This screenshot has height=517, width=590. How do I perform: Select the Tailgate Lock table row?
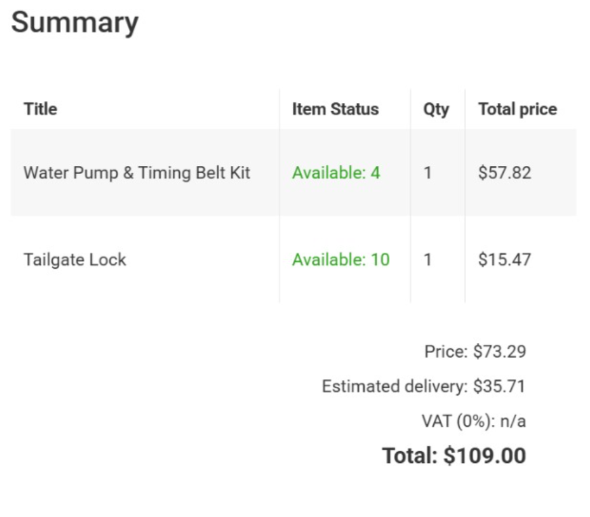pos(293,260)
